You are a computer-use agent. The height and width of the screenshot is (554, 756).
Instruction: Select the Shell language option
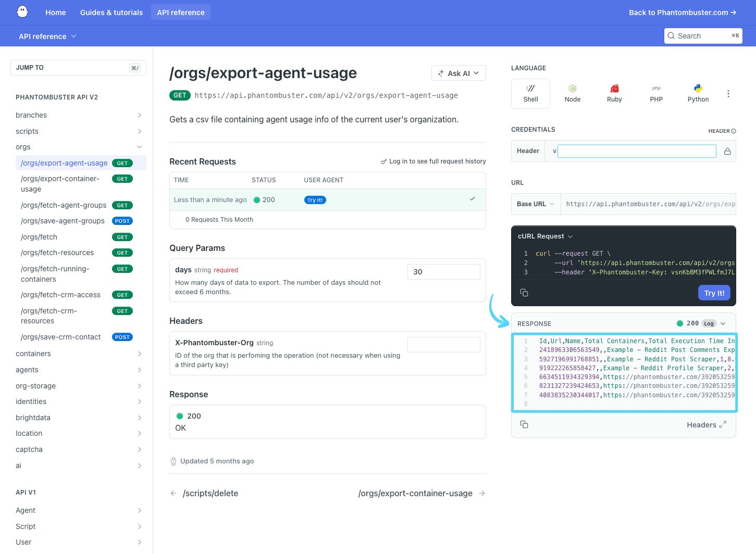pyautogui.click(x=530, y=94)
